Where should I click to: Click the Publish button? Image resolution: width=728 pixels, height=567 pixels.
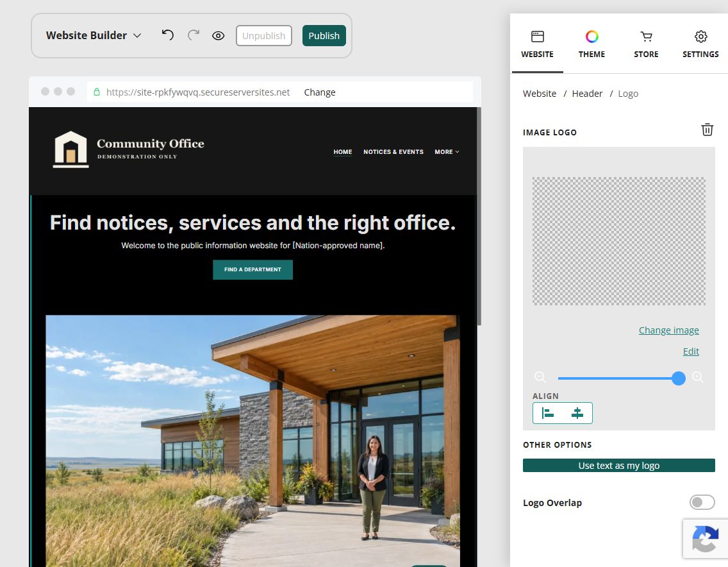click(x=324, y=36)
